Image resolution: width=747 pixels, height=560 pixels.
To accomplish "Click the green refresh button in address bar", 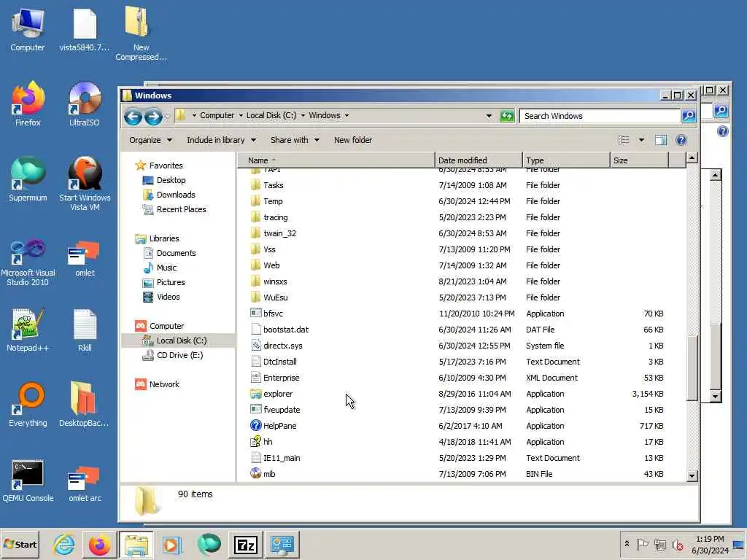I will pyautogui.click(x=507, y=116).
